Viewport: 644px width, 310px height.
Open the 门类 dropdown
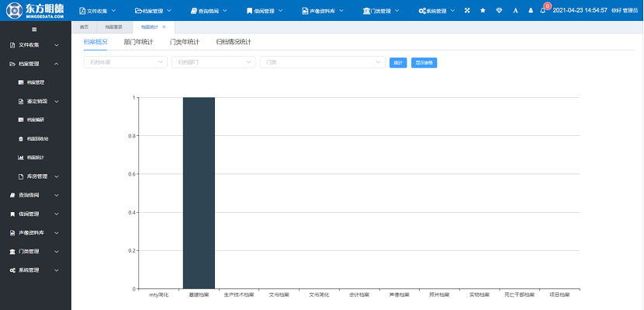click(323, 62)
